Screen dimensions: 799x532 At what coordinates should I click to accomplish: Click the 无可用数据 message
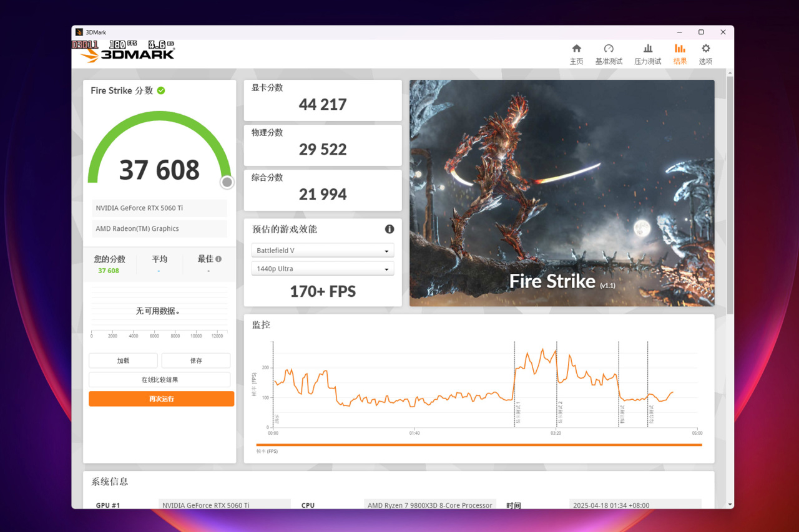159,311
